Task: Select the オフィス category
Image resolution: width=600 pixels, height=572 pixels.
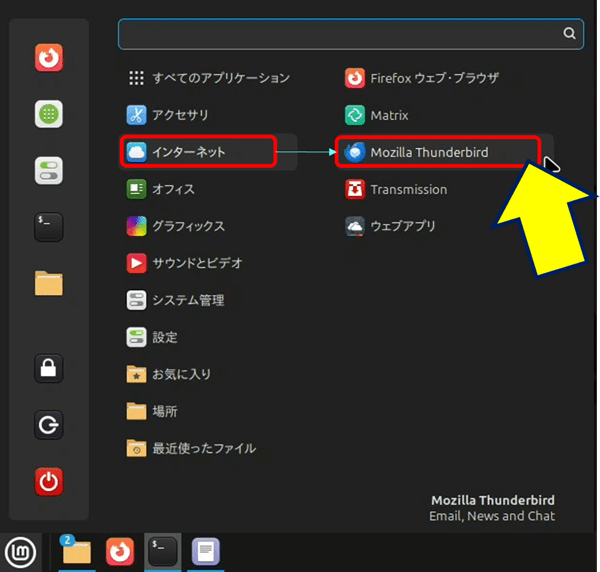Action: 209,189
